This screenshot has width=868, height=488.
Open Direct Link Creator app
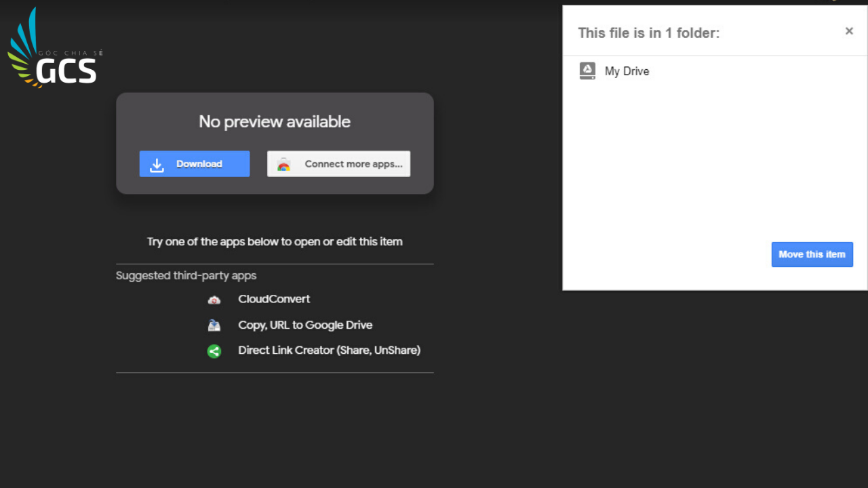[x=329, y=350]
